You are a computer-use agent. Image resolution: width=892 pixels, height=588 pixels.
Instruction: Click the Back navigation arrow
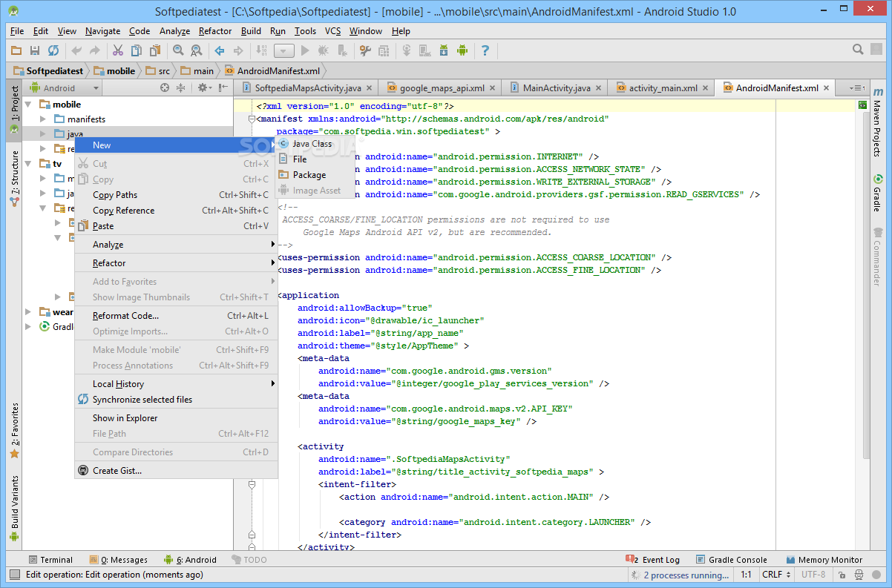pos(220,50)
